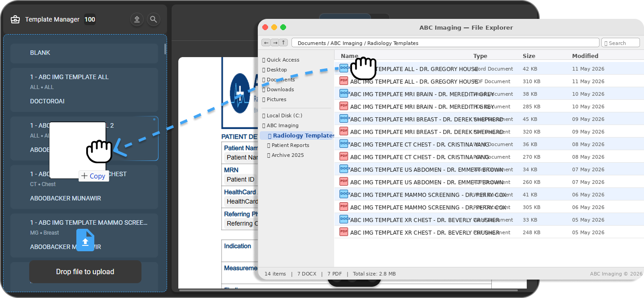
Task: Click the File Explorer forward arrow button
Action: pyautogui.click(x=275, y=43)
